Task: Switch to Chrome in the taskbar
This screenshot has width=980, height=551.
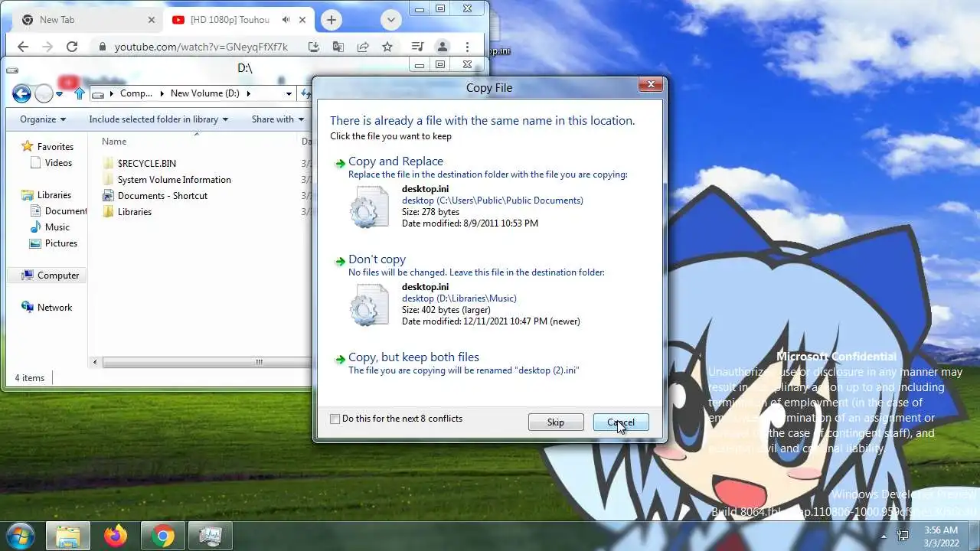Action: pyautogui.click(x=162, y=536)
